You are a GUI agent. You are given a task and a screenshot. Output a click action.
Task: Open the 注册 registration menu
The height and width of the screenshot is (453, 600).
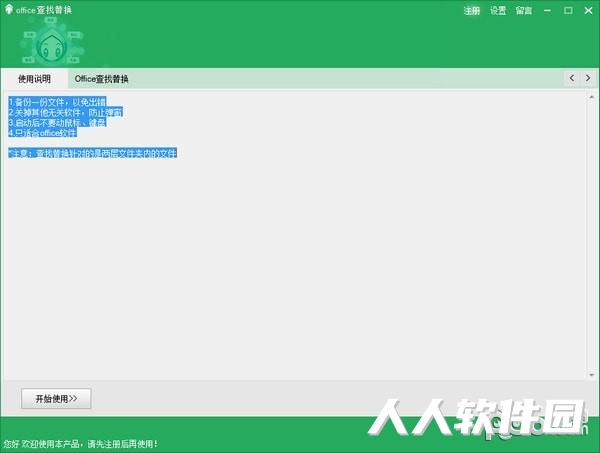click(x=471, y=10)
